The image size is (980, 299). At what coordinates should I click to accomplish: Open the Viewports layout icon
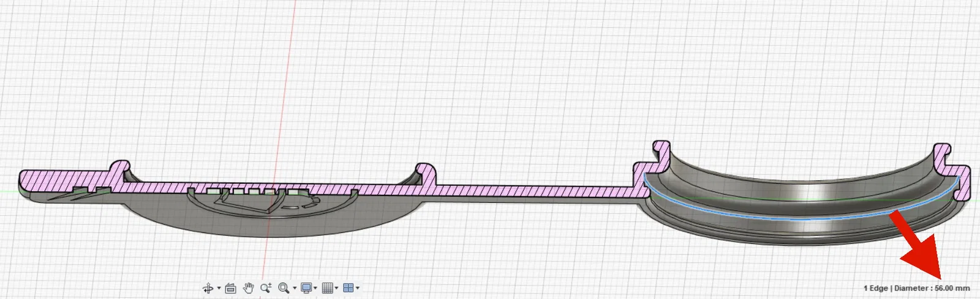pyautogui.click(x=349, y=288)
